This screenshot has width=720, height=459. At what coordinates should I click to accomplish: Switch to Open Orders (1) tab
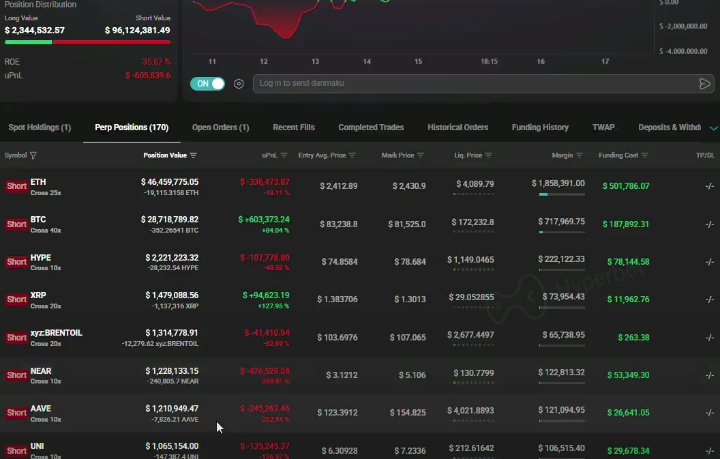pos(220,128)
